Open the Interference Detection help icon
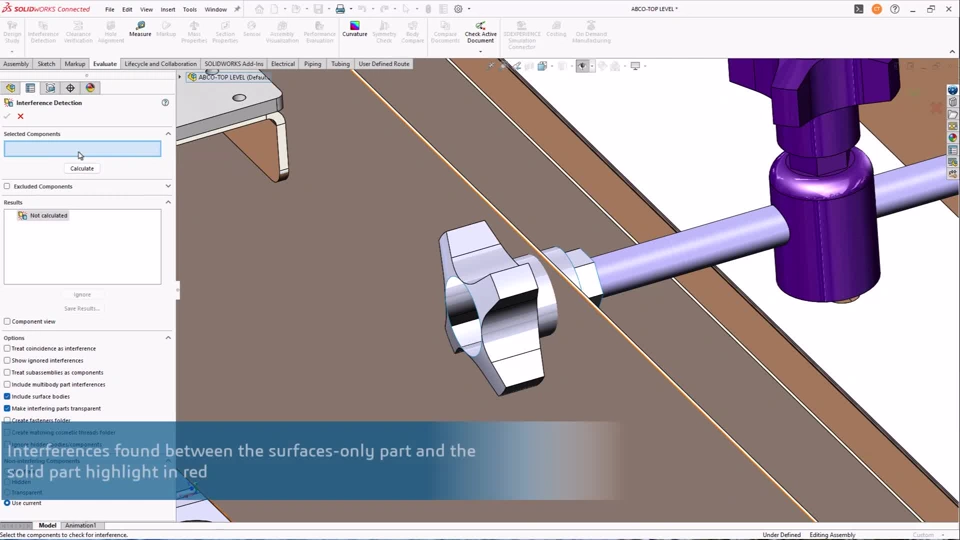 click(x=165, y=102)
